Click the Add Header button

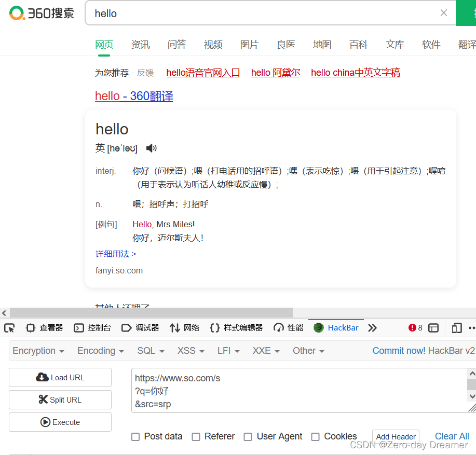[396, 437]
